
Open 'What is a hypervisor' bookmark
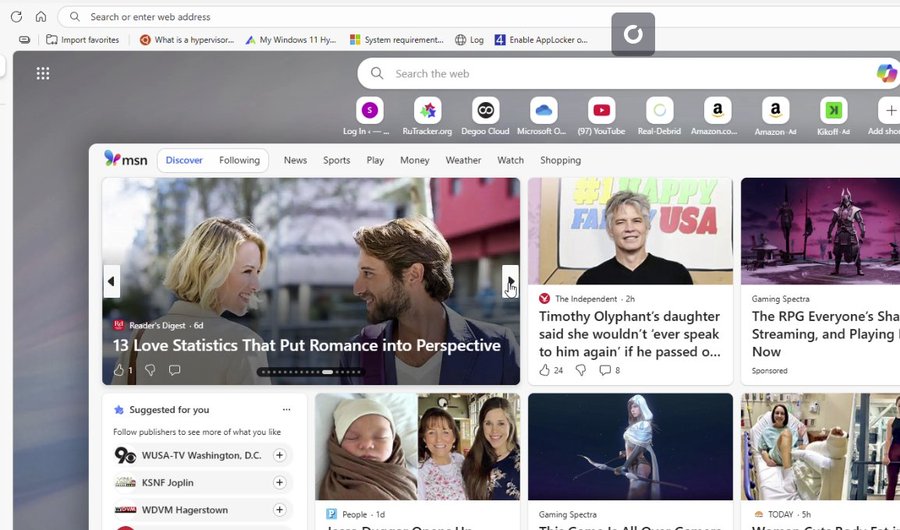click(x=187, y=40)
